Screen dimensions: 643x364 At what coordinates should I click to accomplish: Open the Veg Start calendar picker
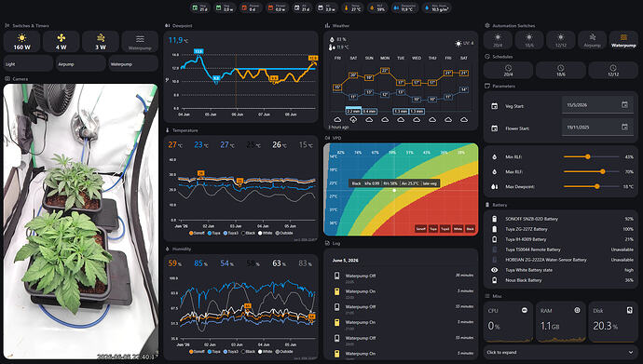point(624,105)
